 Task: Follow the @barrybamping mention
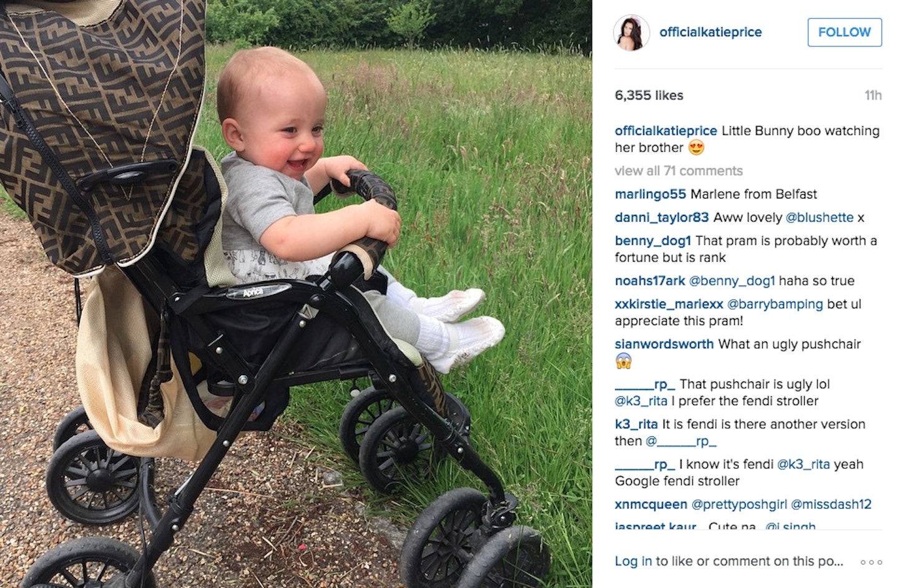coord(775,304)
